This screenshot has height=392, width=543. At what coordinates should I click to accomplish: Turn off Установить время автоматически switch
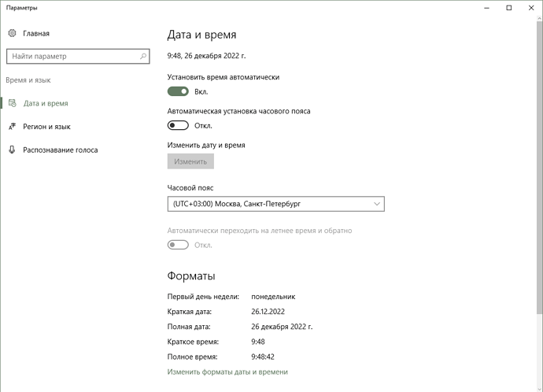178,91
